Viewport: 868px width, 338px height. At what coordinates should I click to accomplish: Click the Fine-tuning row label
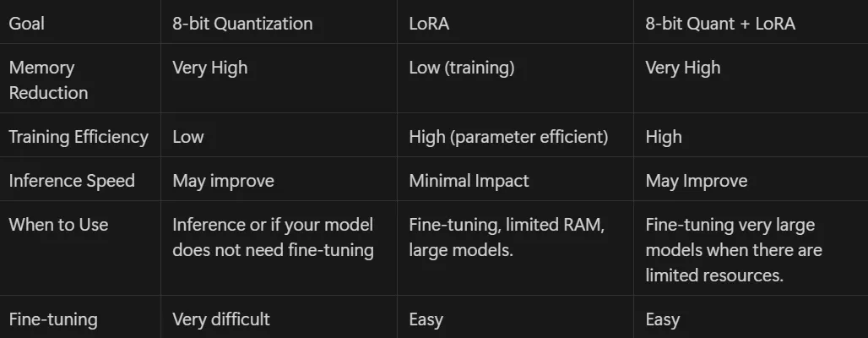[x=53, y=319]
